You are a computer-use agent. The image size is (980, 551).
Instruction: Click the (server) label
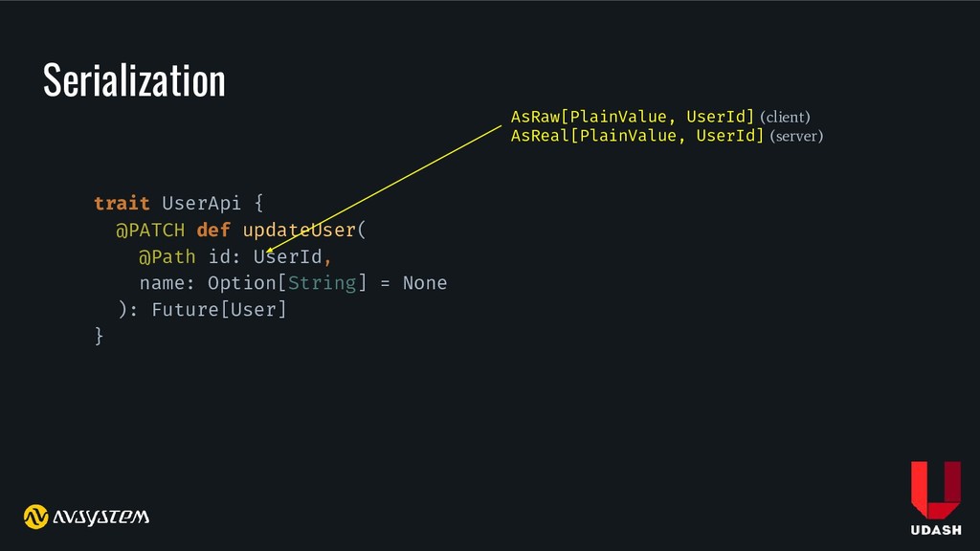[796, 137]
